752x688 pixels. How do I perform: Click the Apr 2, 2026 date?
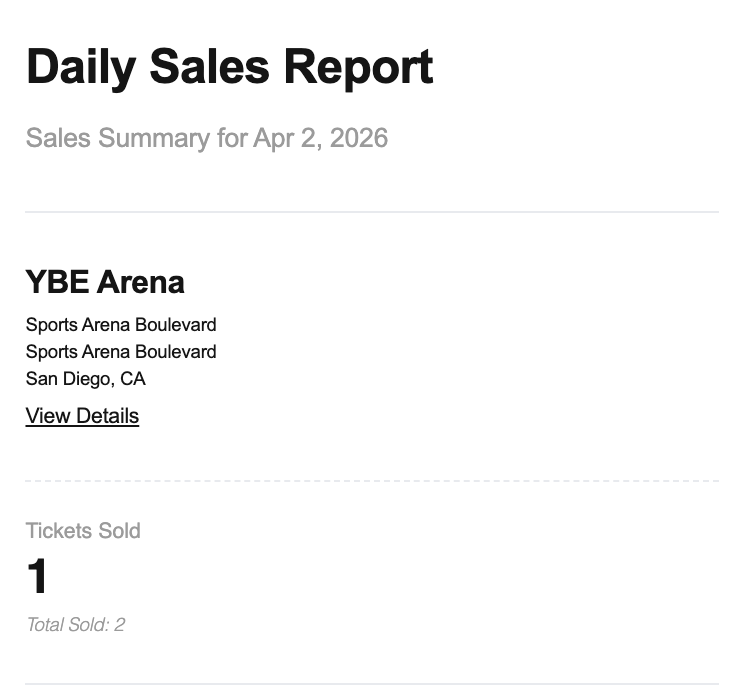[x=320, y=138]
